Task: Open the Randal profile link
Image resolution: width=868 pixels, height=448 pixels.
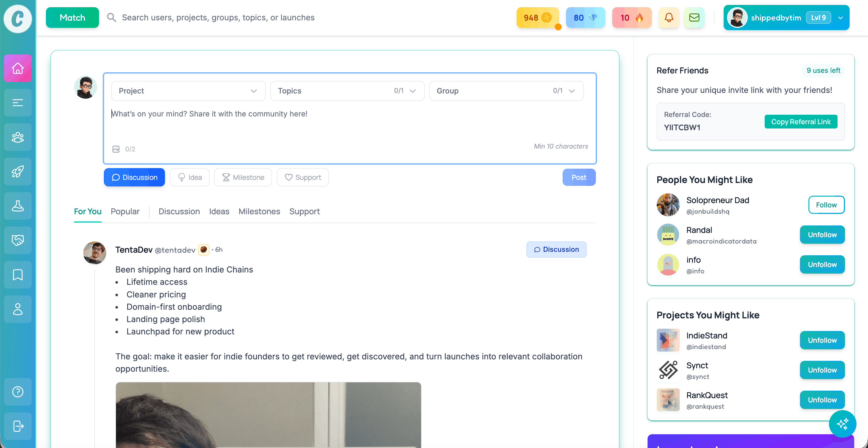Action: [x=699, y=230]
